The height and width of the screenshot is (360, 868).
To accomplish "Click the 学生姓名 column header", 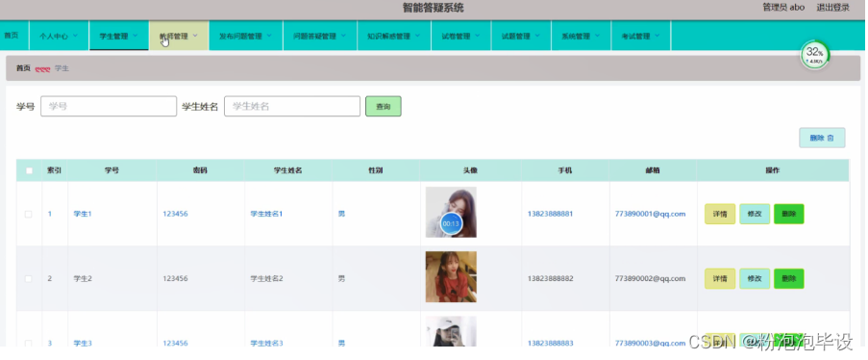I will [287, 170].
